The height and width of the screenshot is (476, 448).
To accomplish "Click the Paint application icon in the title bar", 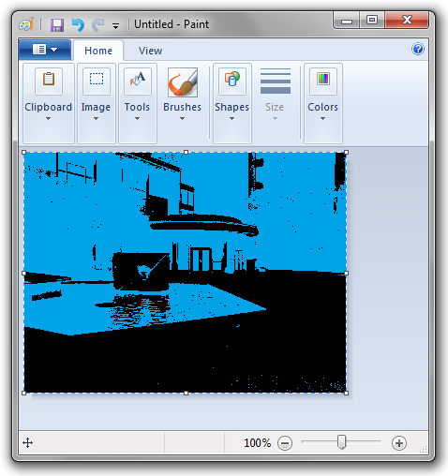I will [26, 24].
